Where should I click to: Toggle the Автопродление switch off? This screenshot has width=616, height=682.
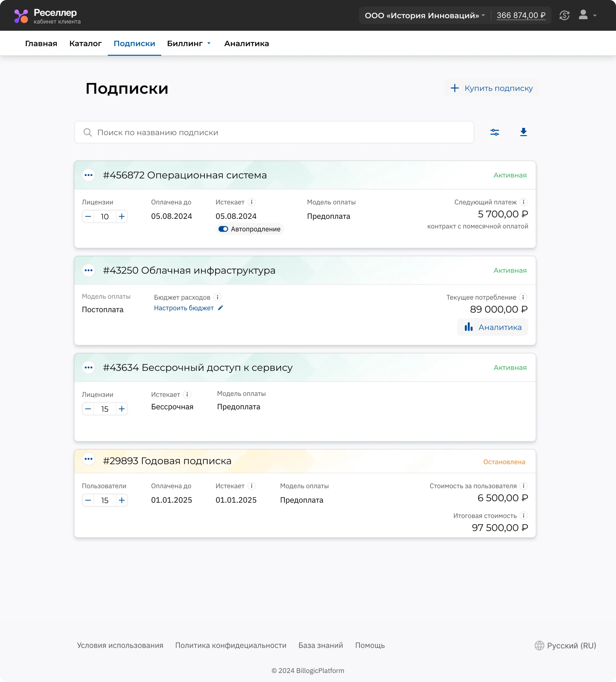tap(223, 229)
